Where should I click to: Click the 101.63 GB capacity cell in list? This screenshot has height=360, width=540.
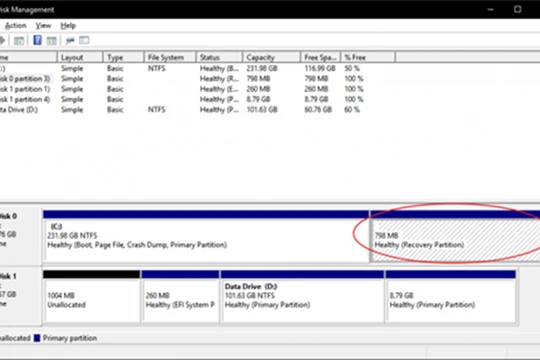pos(262,110)
